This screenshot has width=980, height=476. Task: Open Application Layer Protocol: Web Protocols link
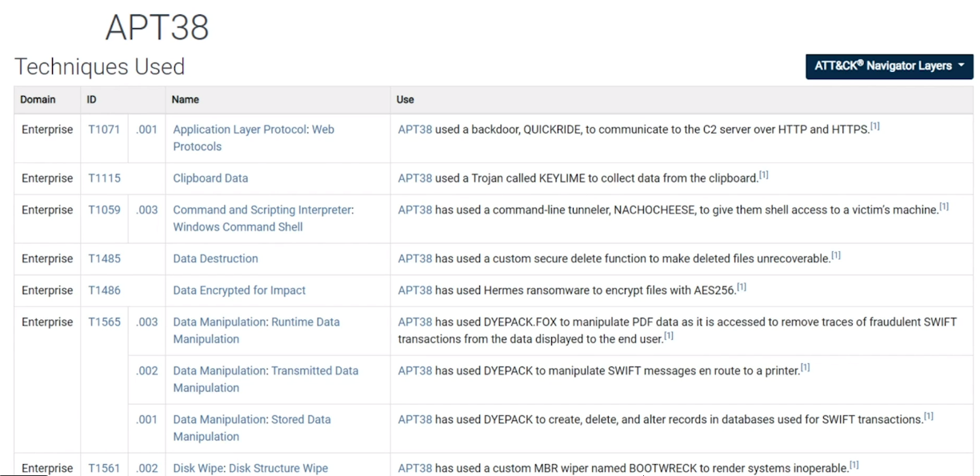(x=254, y=138)
